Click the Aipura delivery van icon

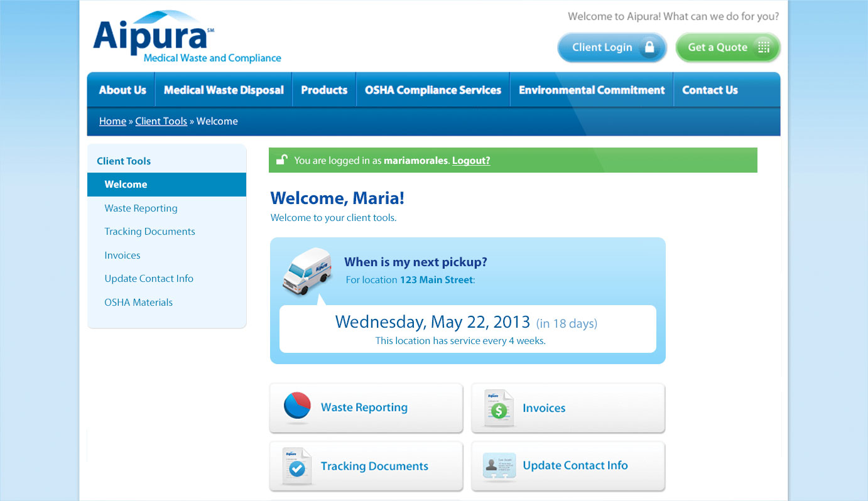307,271
